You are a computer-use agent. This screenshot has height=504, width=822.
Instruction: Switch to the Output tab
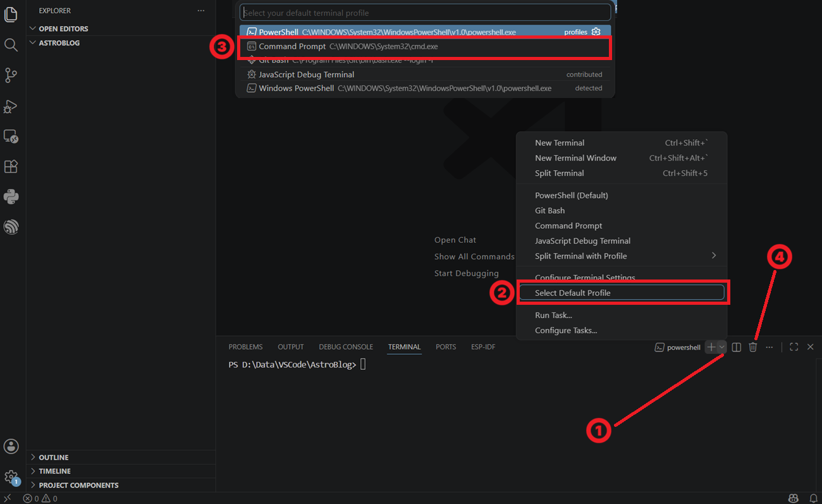291,347
